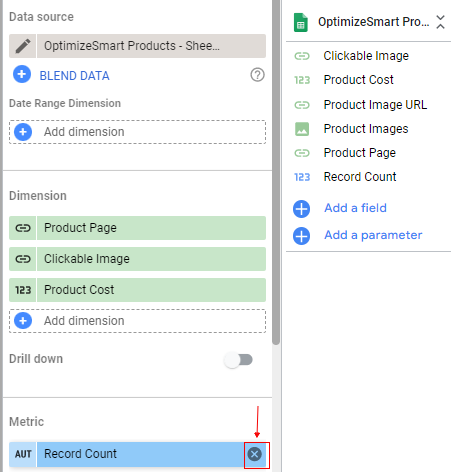Open the Blend Data help question mark

257,75
